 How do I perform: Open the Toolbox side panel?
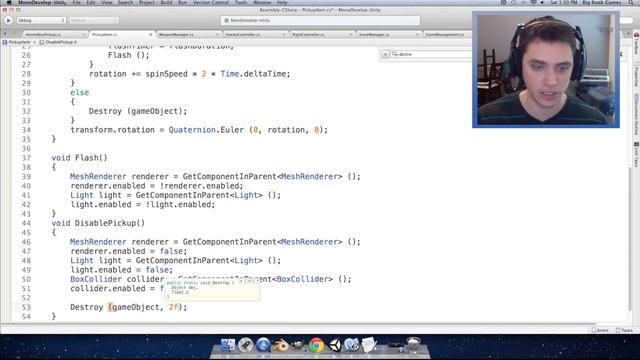click(636, 44)
